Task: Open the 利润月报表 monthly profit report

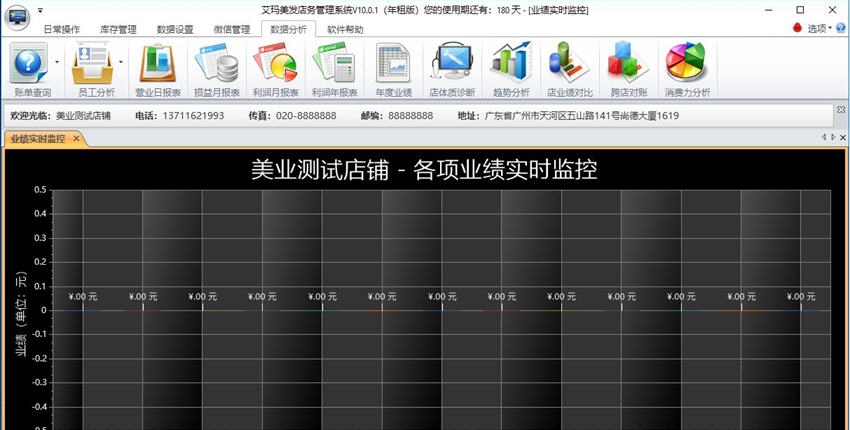Action: tap(275, 70)
